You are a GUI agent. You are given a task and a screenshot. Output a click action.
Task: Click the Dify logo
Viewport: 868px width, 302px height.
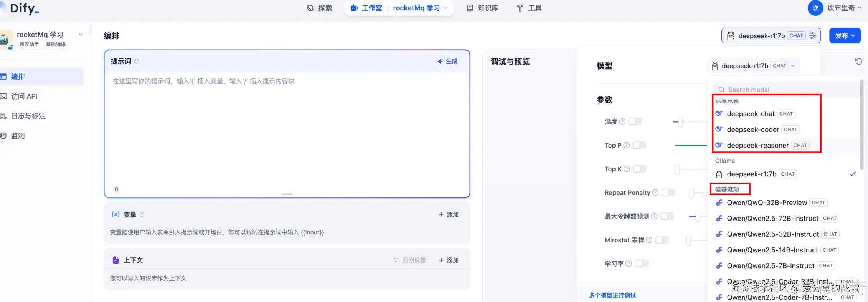point(25,8)
